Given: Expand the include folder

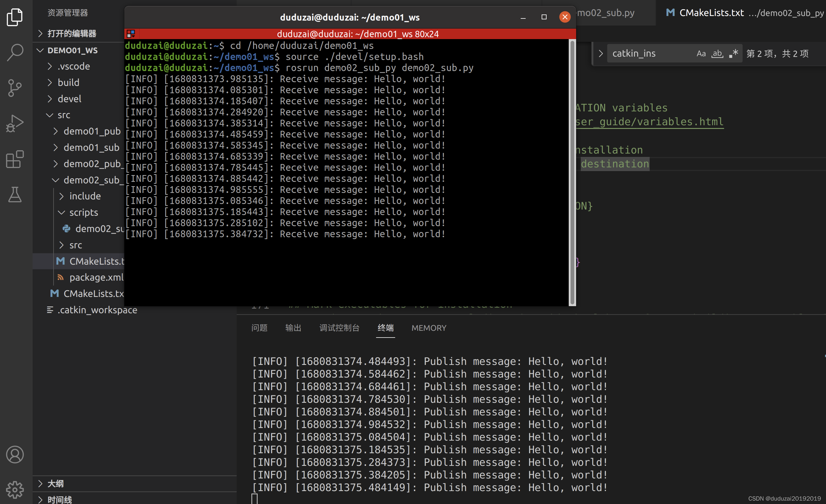Looking at the screenshot, I should [61, 196].
